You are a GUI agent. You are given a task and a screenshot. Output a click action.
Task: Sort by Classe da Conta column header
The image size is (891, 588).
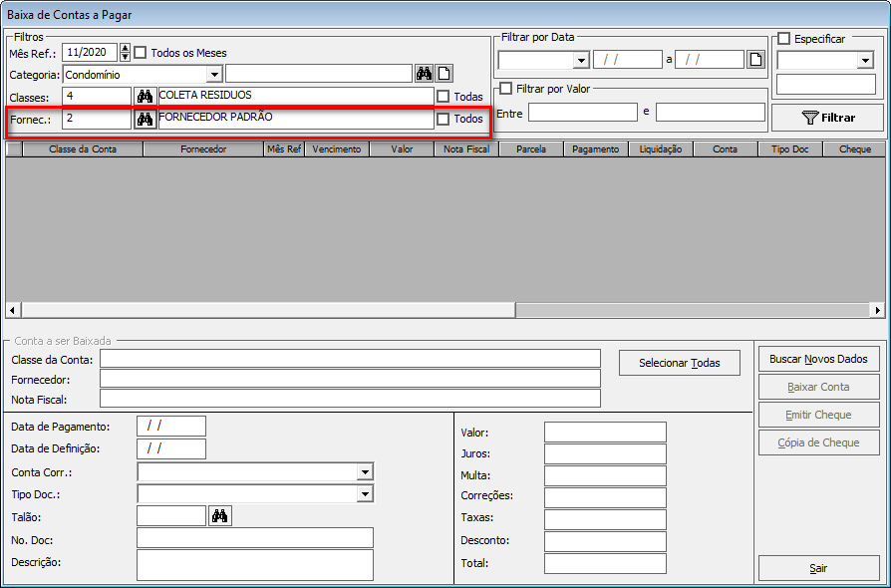click(x=83, y=148)
